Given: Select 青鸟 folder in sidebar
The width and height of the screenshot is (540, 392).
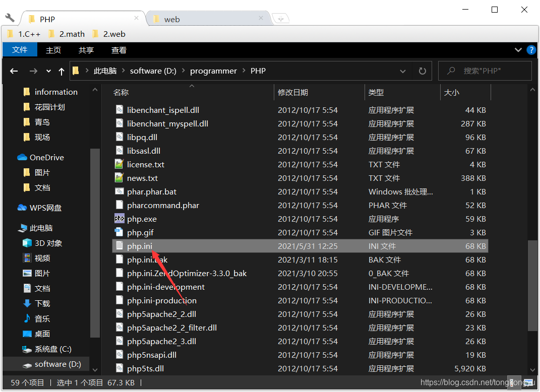Looking at the screenshot, I should coord(37,122).
